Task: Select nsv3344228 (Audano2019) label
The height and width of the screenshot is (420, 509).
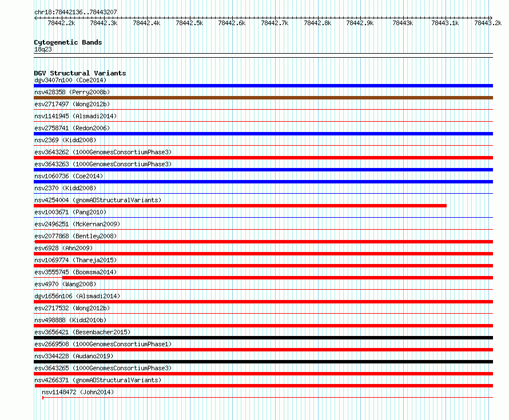Action: 74,356
